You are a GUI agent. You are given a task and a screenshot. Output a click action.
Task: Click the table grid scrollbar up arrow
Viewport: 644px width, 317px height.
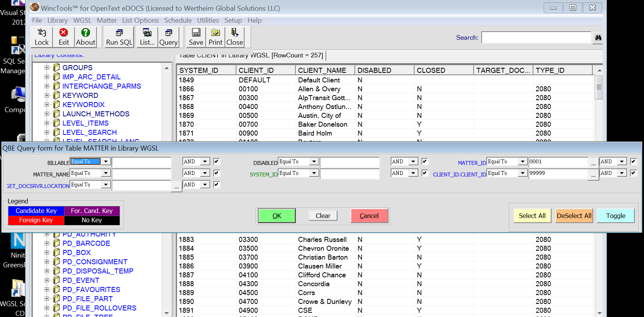pos(599,70)
